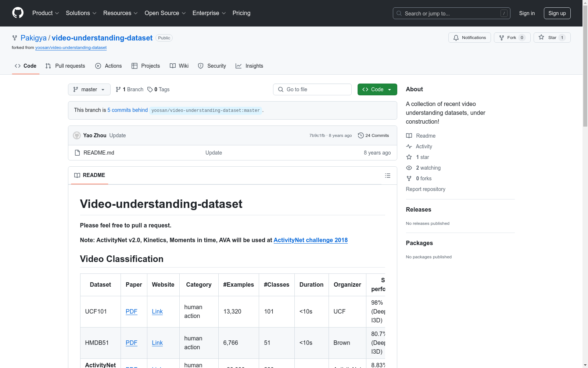
Task: Click the eye icon next to 2 watching
Action: click(x=409, y=168)
